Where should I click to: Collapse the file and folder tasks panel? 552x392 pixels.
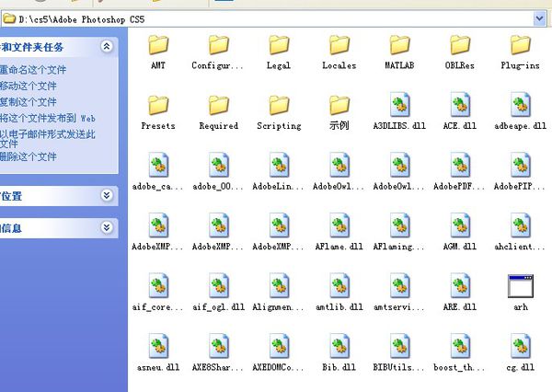tap(107, 46)
